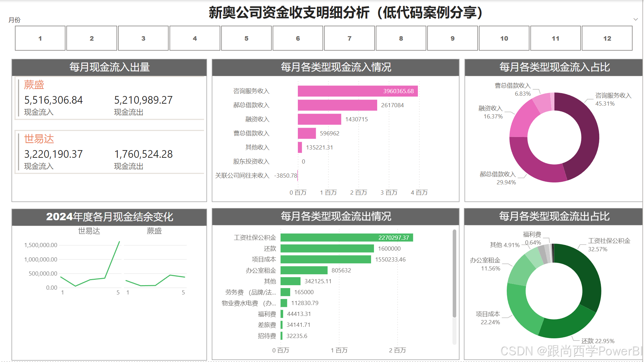Select month 12 in slicer
This screenshot has height=362, width=644.
(x=607, y=38)
